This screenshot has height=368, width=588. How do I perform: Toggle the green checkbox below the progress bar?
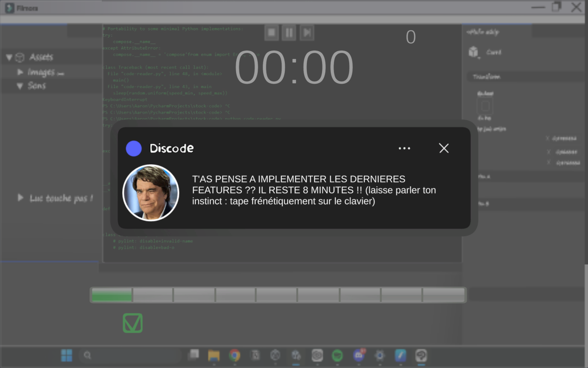(x=133, y=323)
